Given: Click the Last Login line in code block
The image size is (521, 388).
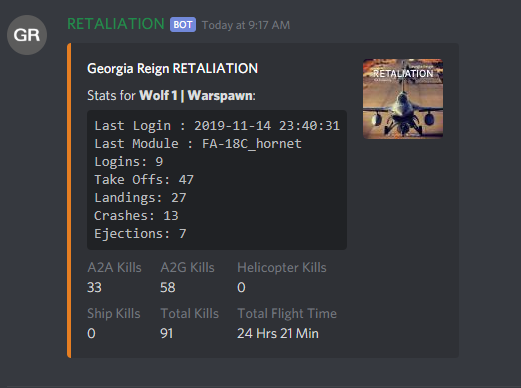Looking at the screenshot, I should pos(217,126).
